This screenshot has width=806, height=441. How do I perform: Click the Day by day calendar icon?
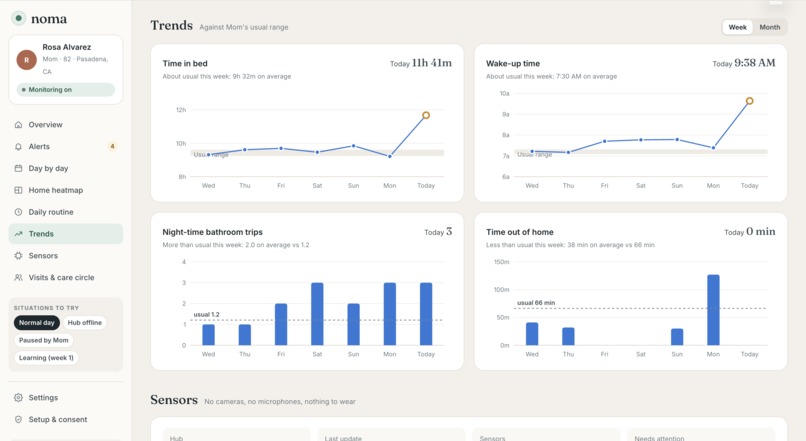19,168
